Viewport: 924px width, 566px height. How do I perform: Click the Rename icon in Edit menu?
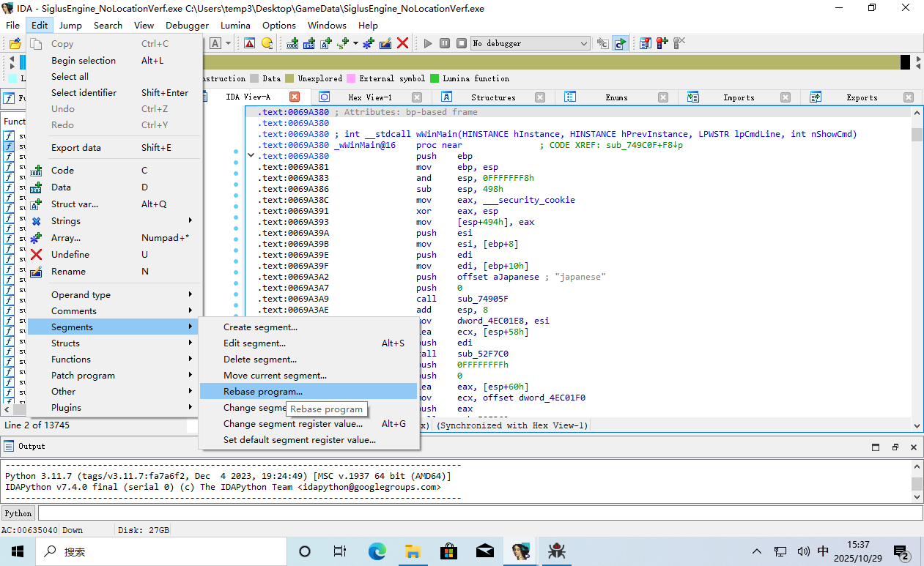pyautogui.click(x=36, y=272)
